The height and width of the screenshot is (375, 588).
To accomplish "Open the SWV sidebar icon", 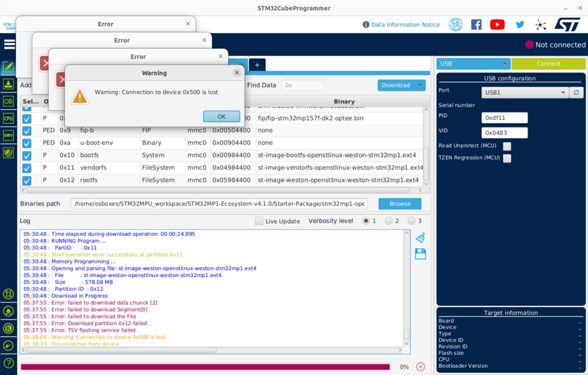I will click(x=8, y=136).
